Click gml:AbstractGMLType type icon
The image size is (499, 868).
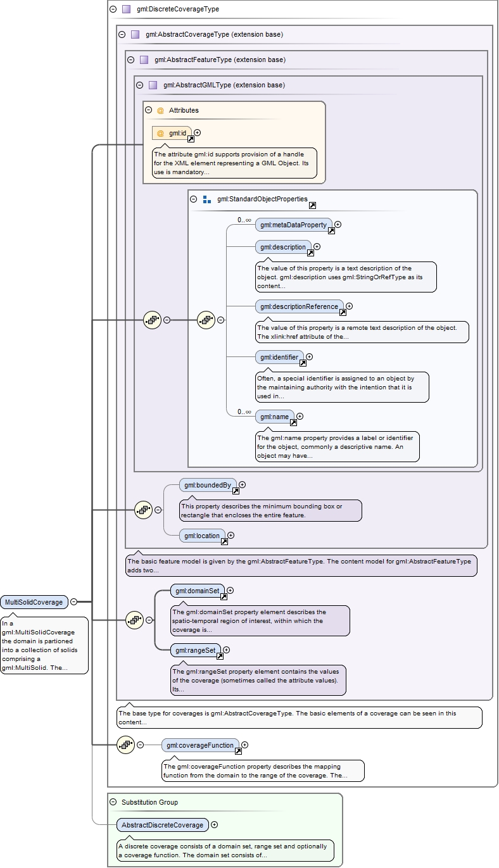[x=153, y=85]
